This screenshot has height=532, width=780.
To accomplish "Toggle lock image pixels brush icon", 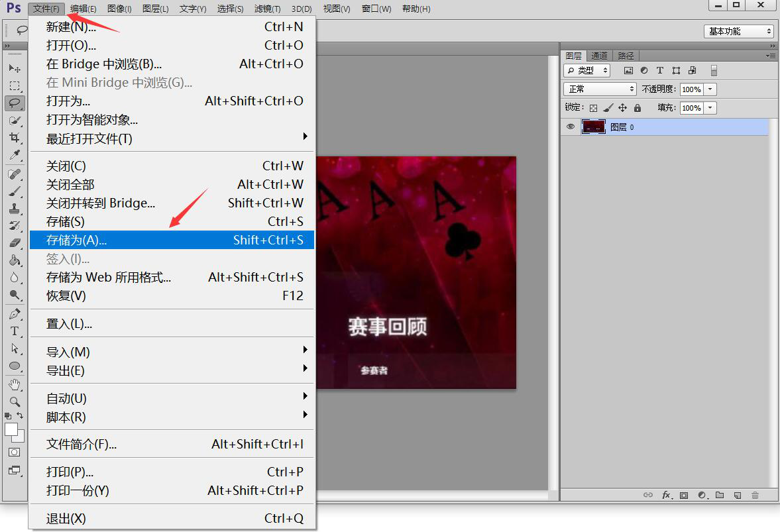I will coord(608,108).
